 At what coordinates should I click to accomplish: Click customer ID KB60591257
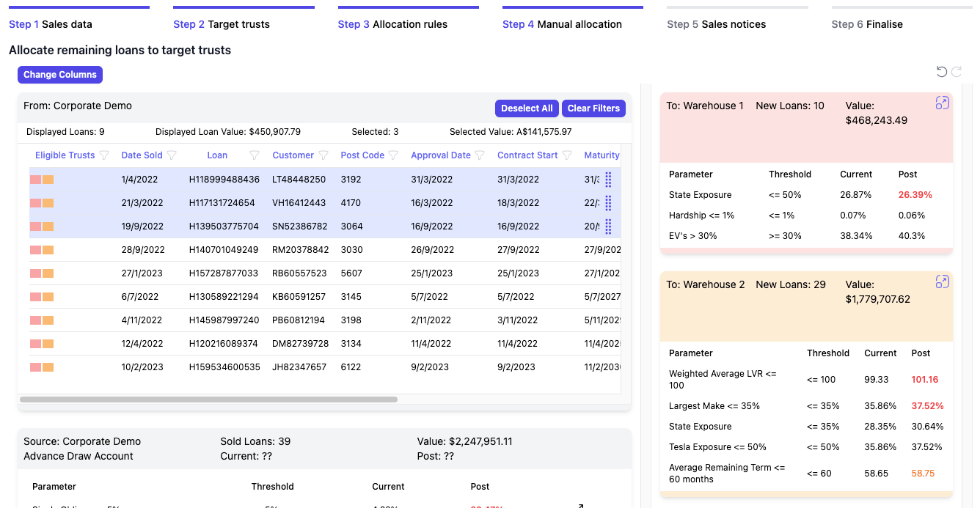click(299, 297)
